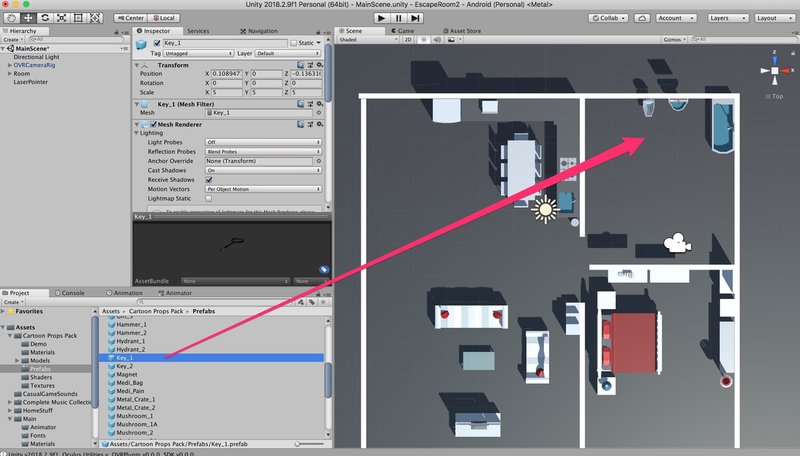This screenshot has height=456, width=800.
Task: Click the Transform component help icon
Action: point(301,65)
